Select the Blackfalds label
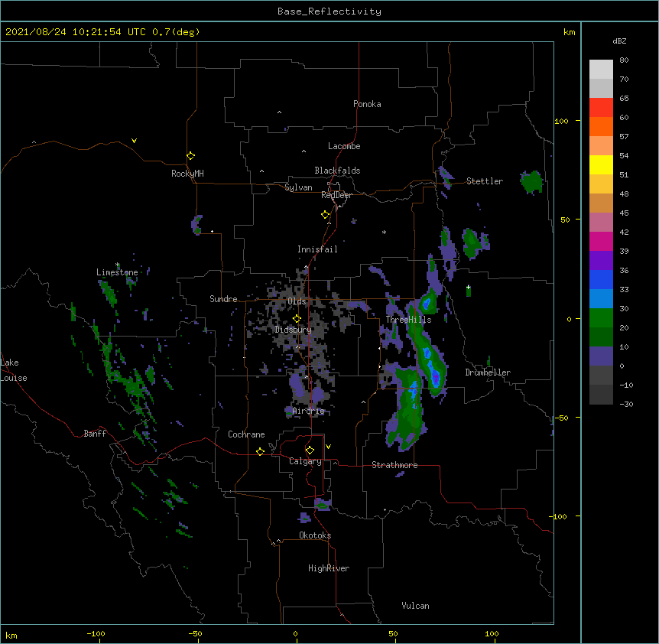The width and height of the screenshot is (659, 644). coord(337,171)
